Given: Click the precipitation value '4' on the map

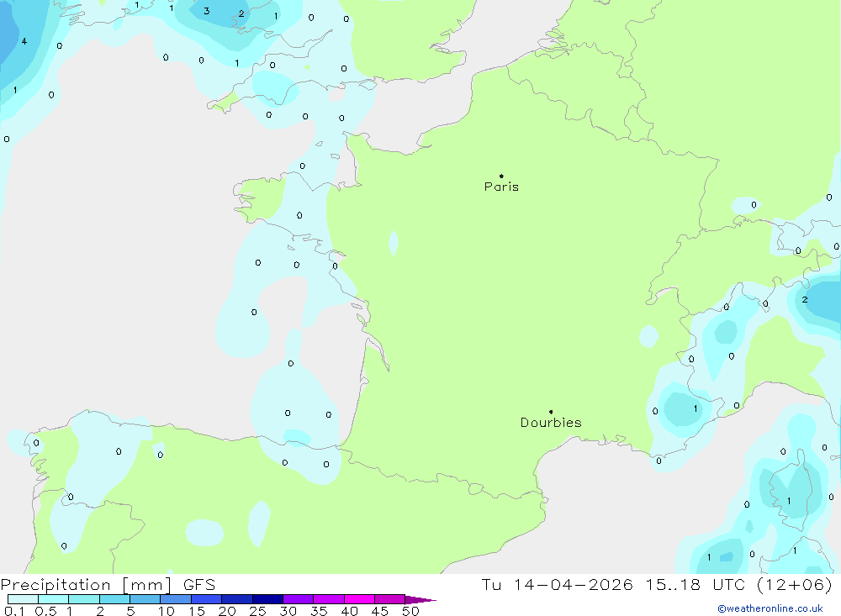Looking at the screenshot, I should pyautogui.click(x=24, y=41).
